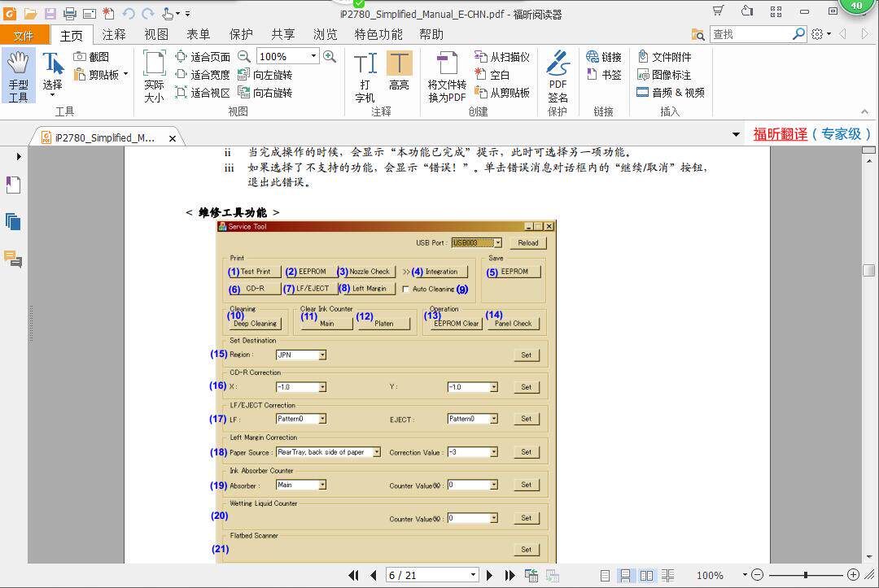Open search settings gear dropdown
The image size is (879, 588).
pos(821,34)
